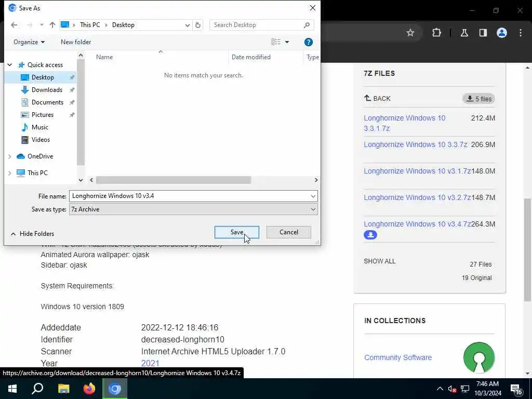Toggle Chrome side panel icon
The height and width of the screenshot is (399, 532).
click(x=483, y=33)
